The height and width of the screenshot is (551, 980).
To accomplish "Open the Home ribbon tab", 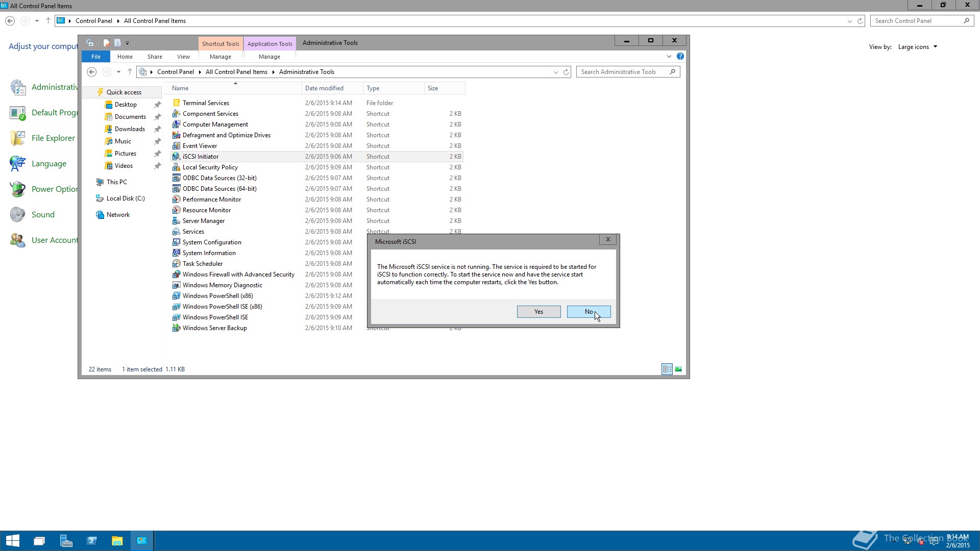I will 125,57.
